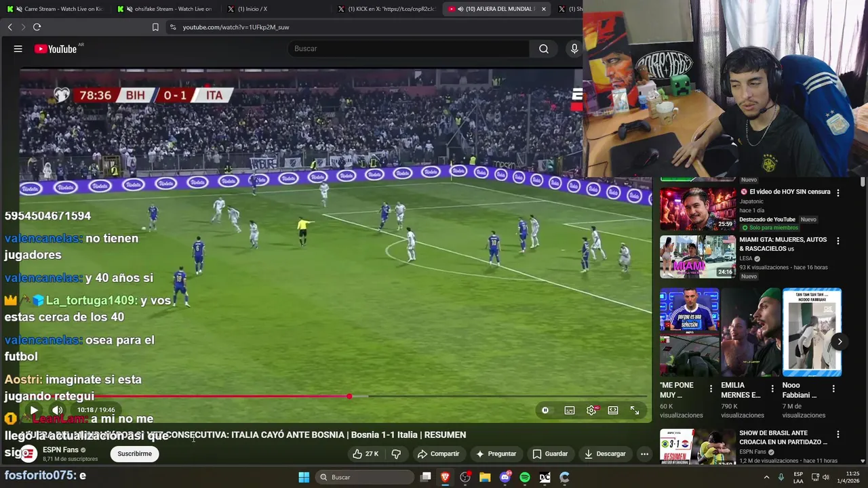Open options for 'EMILIA MERNES' short
The height and width of the screenshot is (488, 868).
(772, 388)
